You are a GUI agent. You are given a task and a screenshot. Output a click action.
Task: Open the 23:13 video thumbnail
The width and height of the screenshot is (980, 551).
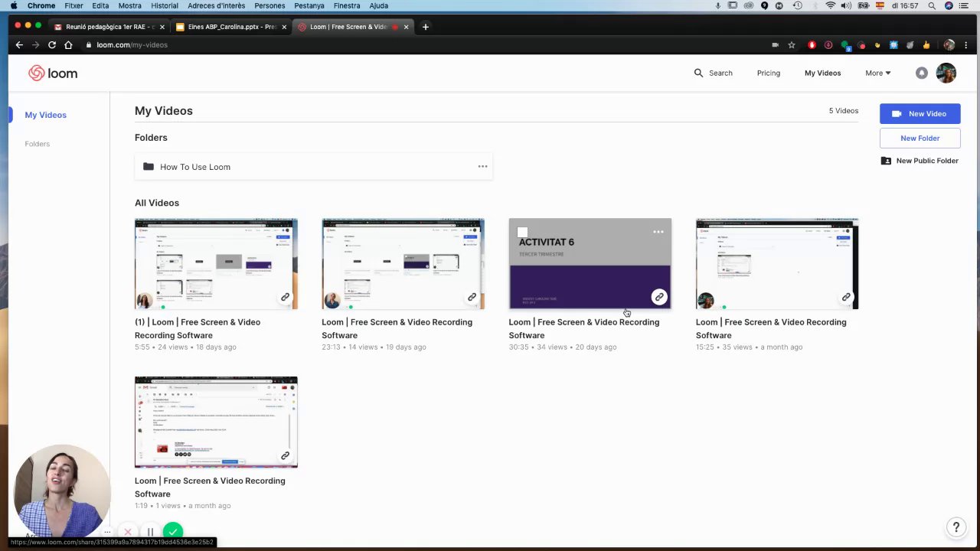[403, 264]
